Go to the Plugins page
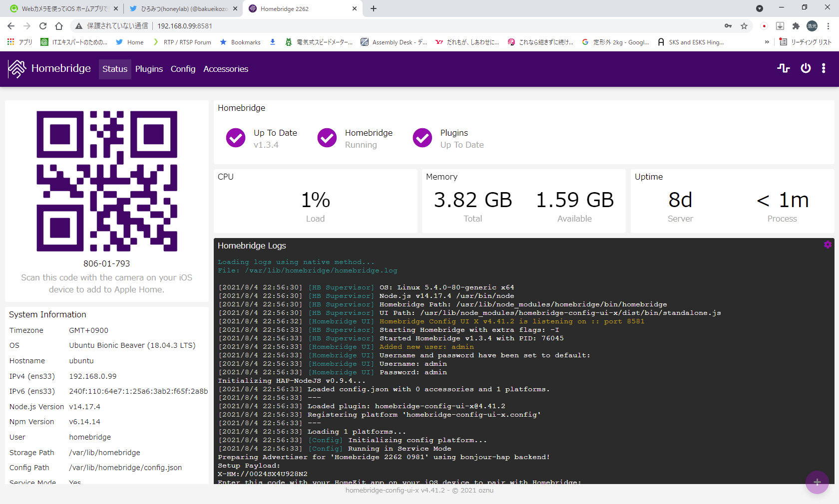The image size is (839, 504). [149, 69]
